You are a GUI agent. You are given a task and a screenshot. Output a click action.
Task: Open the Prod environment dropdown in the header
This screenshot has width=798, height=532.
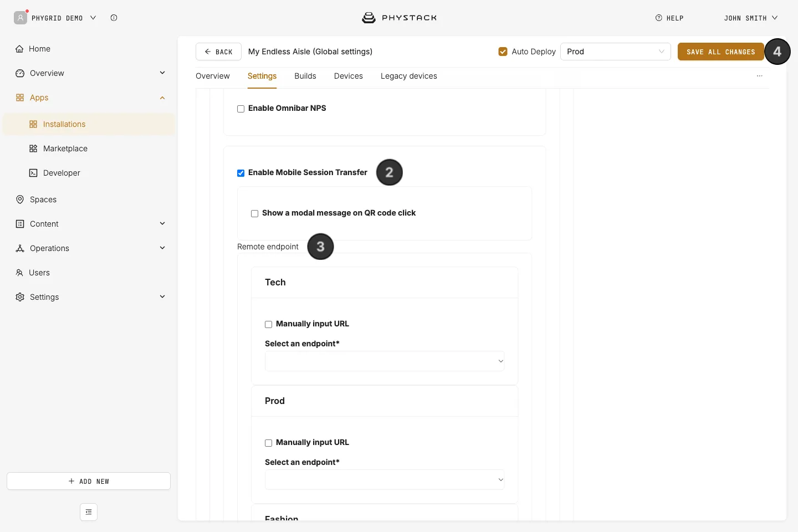(615, 52)
